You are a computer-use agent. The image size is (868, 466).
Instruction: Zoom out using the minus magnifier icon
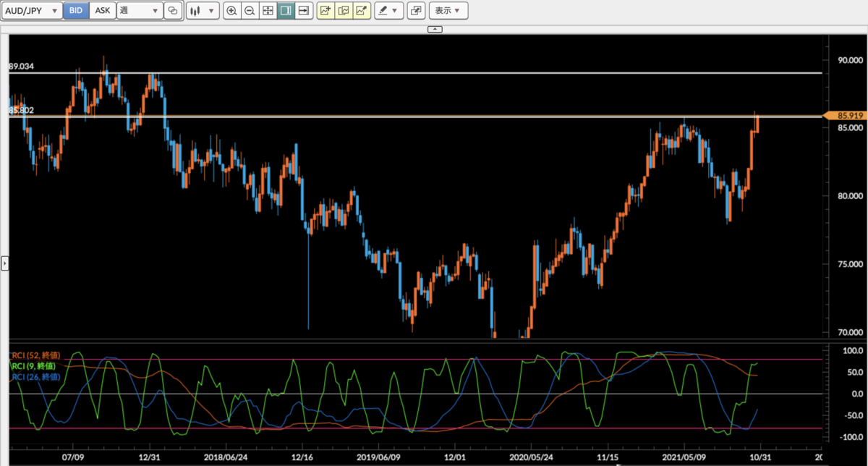pos(250,10)
